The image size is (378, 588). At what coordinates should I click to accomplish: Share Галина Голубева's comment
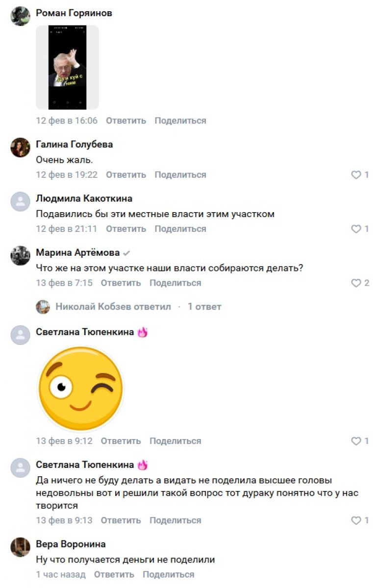pyautogui.click(x=180, y=175)
